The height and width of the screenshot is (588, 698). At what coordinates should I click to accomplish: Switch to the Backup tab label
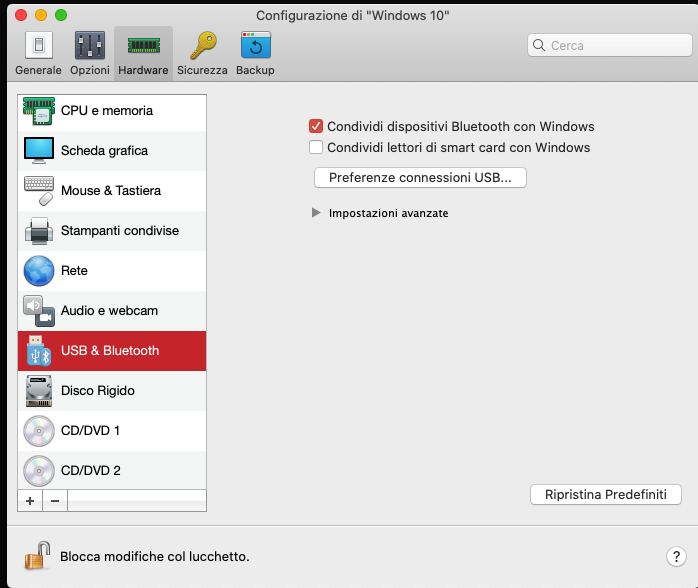(x=255, y=70)
